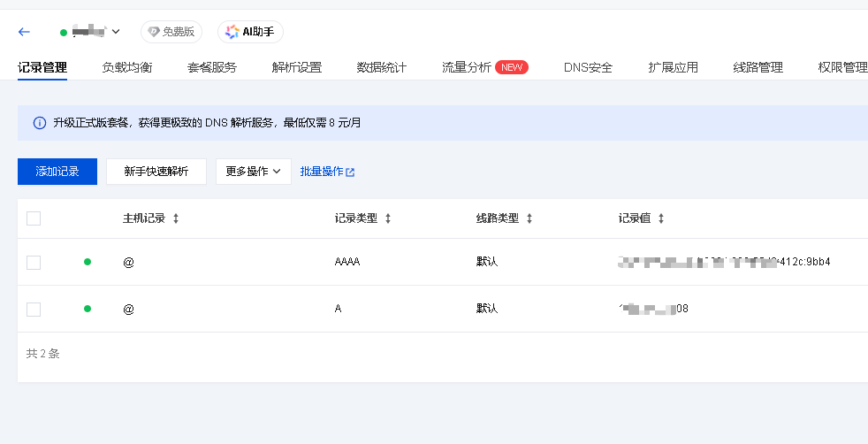868x444 pixels.
Task: Toggle the select-all checkbox in table header
Action: click(34, 218)
